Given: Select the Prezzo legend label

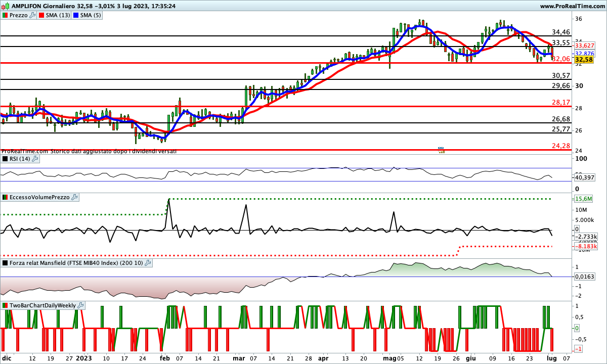Looking at the screenshot, I should click(19, 15).
